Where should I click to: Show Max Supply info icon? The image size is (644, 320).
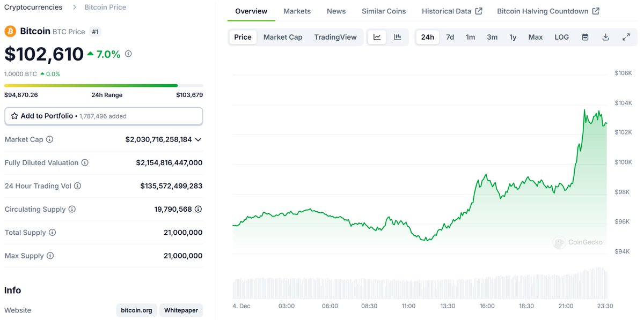point(50,256)
